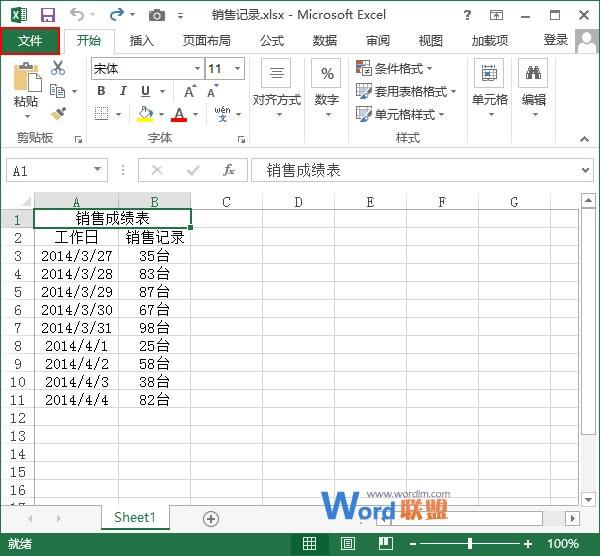Open the 单元格 cells group

(x=489, y=88)
